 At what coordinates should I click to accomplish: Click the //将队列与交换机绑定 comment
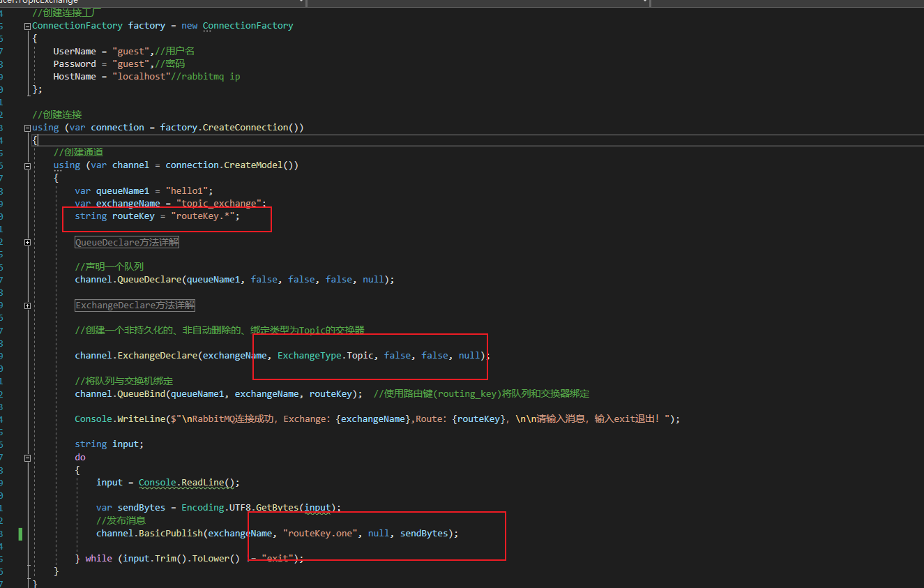[x=123, y=381]
